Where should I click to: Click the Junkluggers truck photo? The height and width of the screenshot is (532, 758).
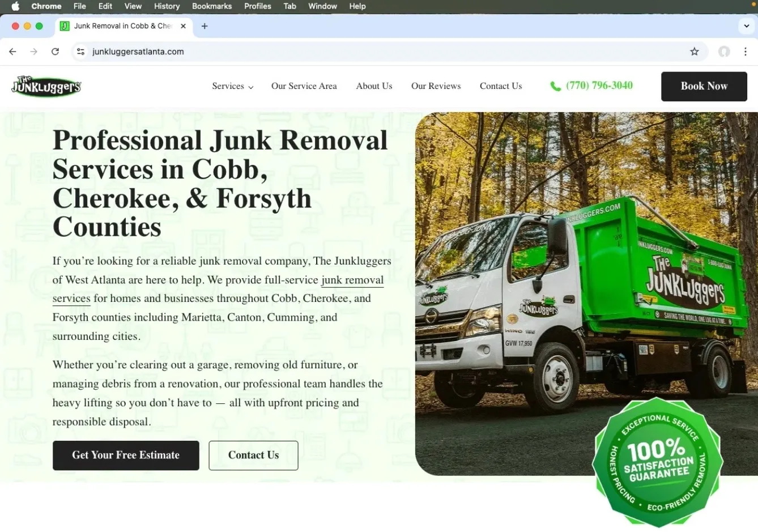pyautogui.click(x=586, y=293)
